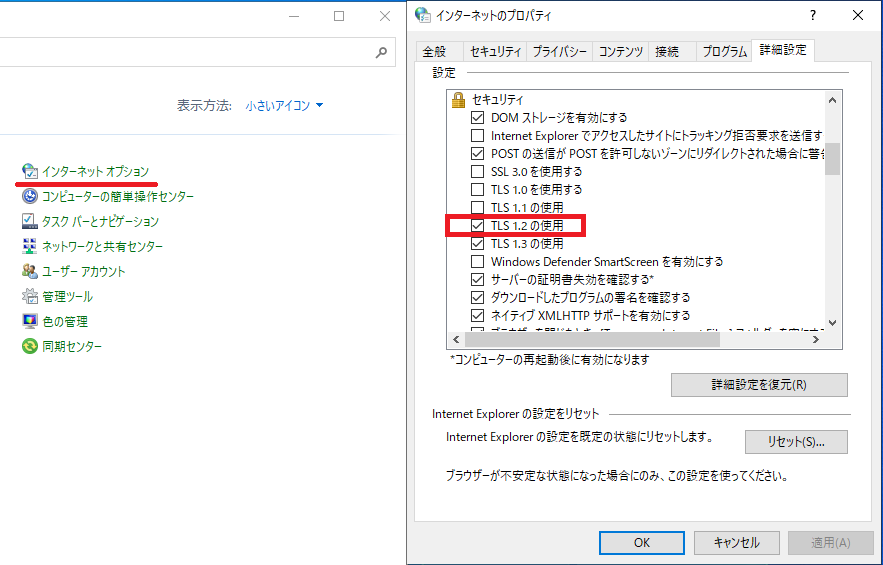Switch to the プライバシー tab

coord(560,52)
